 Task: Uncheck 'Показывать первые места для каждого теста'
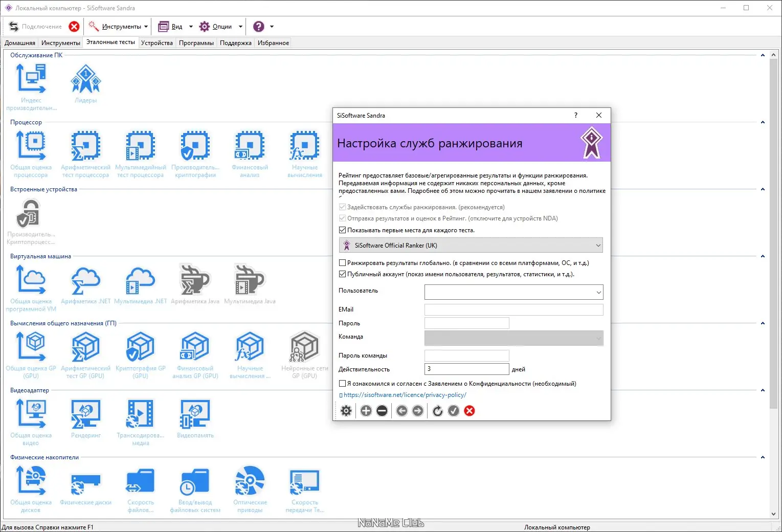(343, 230)
